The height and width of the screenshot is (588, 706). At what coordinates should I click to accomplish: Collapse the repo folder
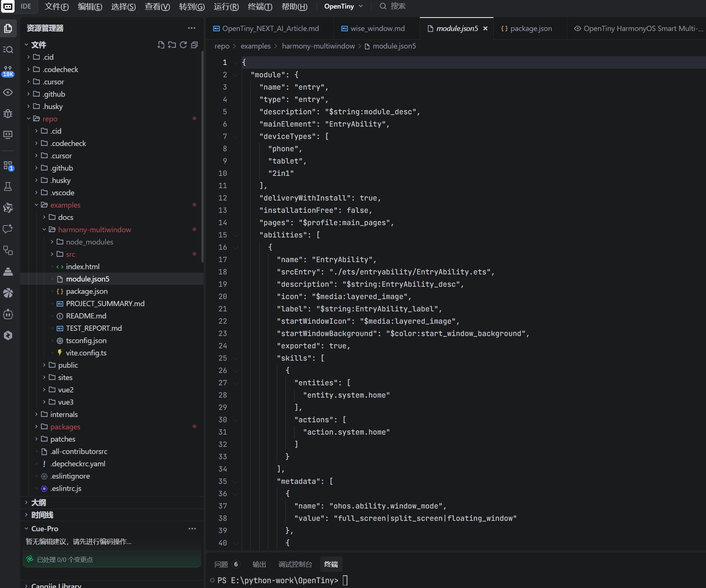click(28, 119)
